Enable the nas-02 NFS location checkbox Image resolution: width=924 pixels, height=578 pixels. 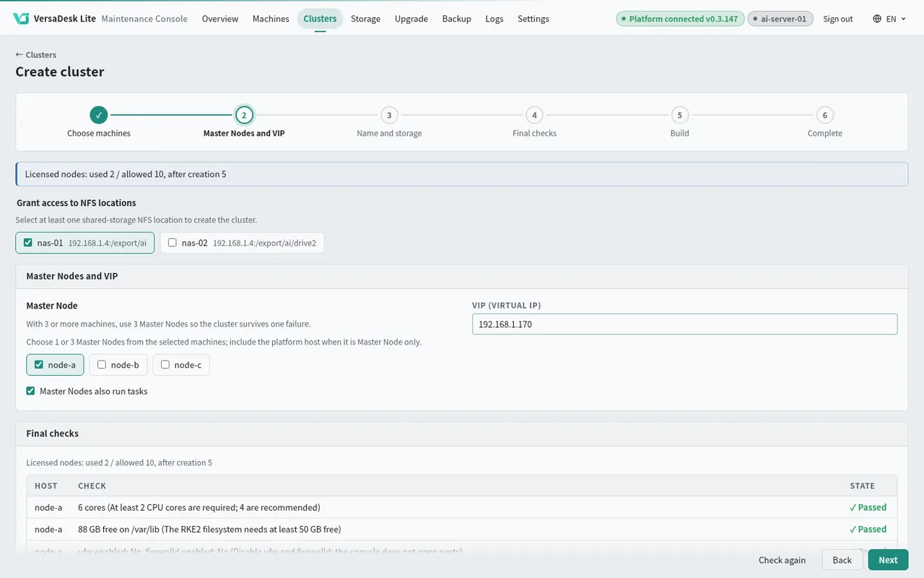[172, 243]
